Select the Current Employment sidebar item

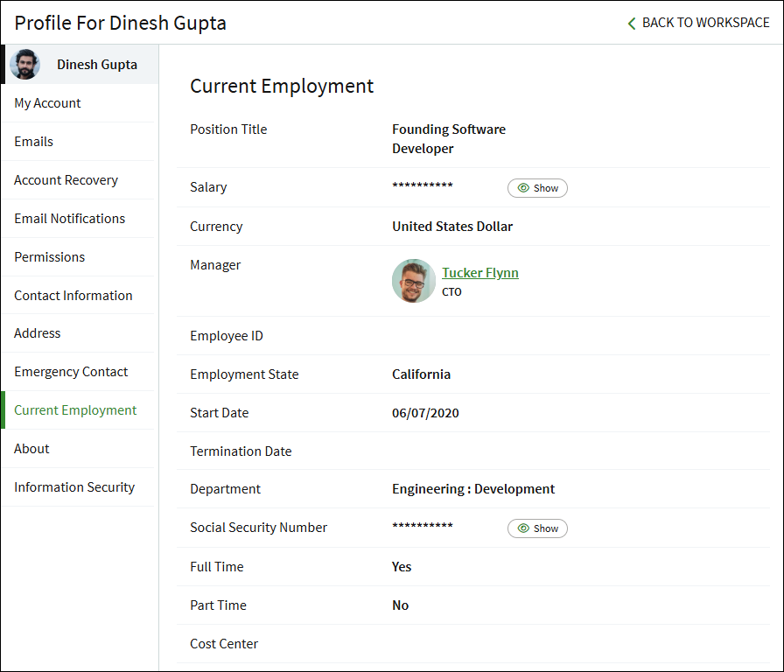click(x=75, y=410)
